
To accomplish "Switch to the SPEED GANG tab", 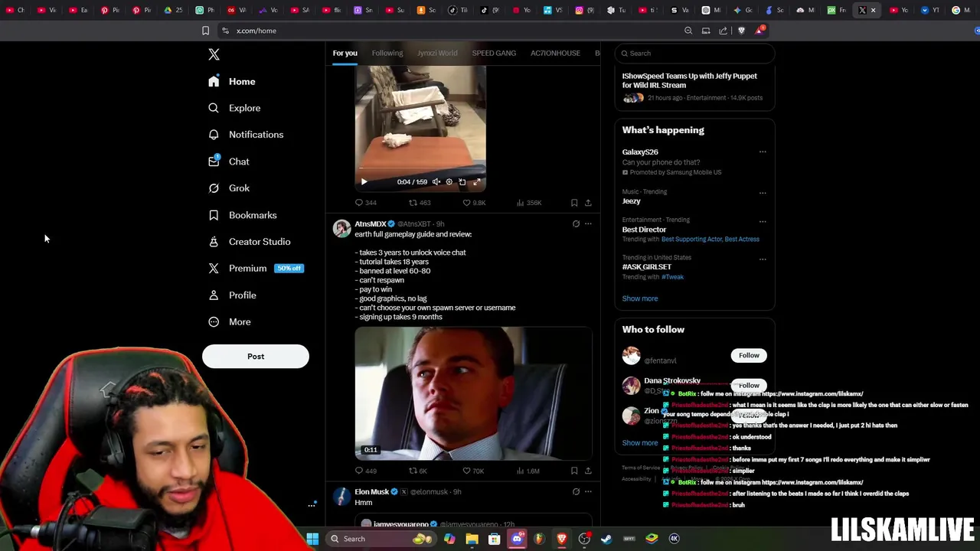I will 494,53.
